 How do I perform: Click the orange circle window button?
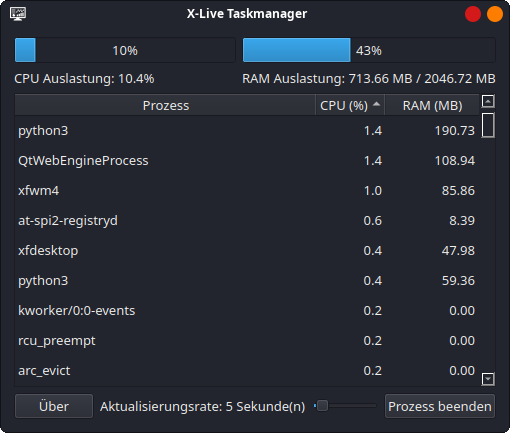tap(495, 14)
